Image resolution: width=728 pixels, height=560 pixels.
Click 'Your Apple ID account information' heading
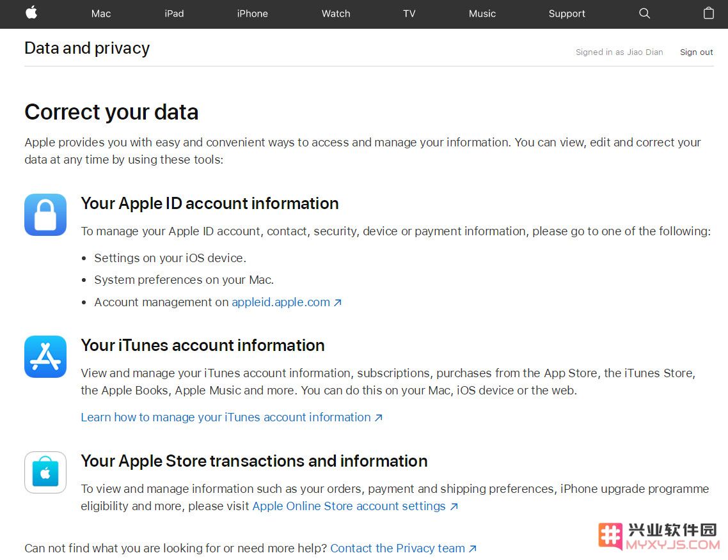[x=210, y=204]
